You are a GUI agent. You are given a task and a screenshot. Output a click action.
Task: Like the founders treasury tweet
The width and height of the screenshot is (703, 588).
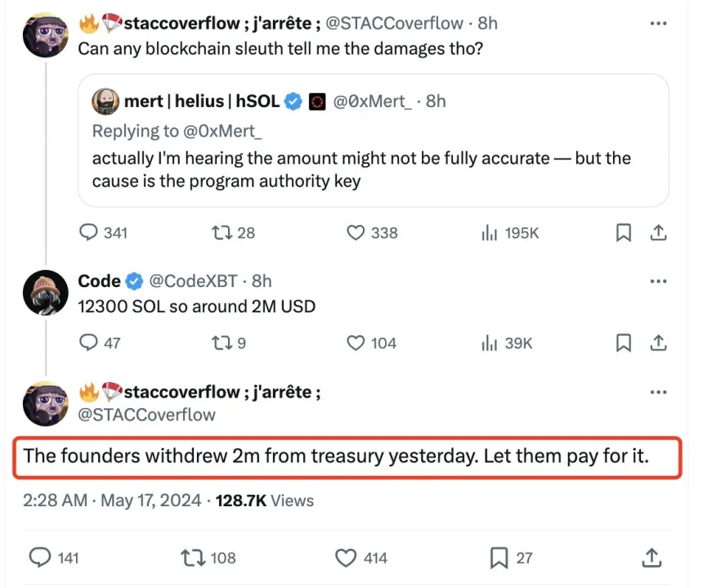346,558
